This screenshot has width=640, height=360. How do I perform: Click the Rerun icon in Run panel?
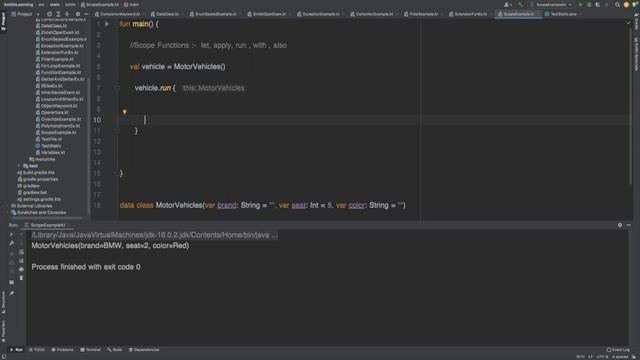[11, 234]
